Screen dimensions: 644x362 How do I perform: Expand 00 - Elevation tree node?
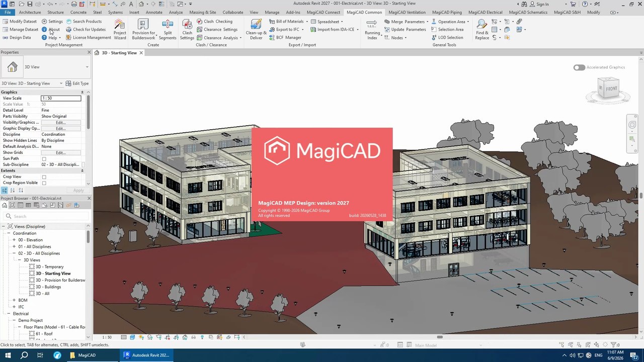tap(14, 240)
